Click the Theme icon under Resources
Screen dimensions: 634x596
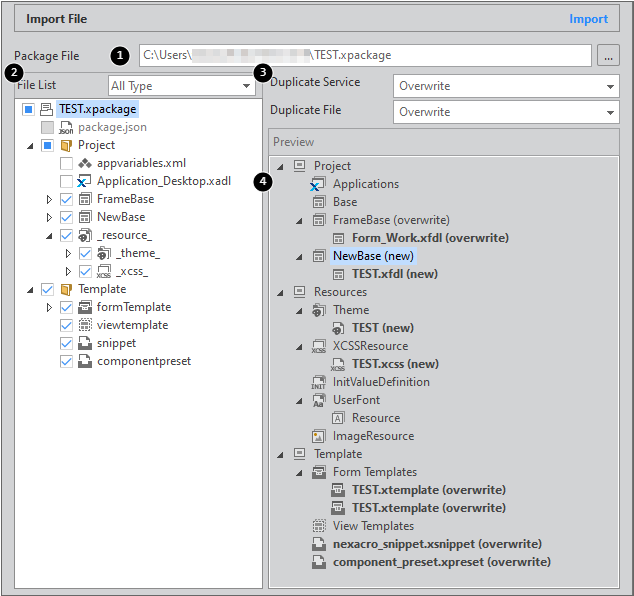[319, 310]
